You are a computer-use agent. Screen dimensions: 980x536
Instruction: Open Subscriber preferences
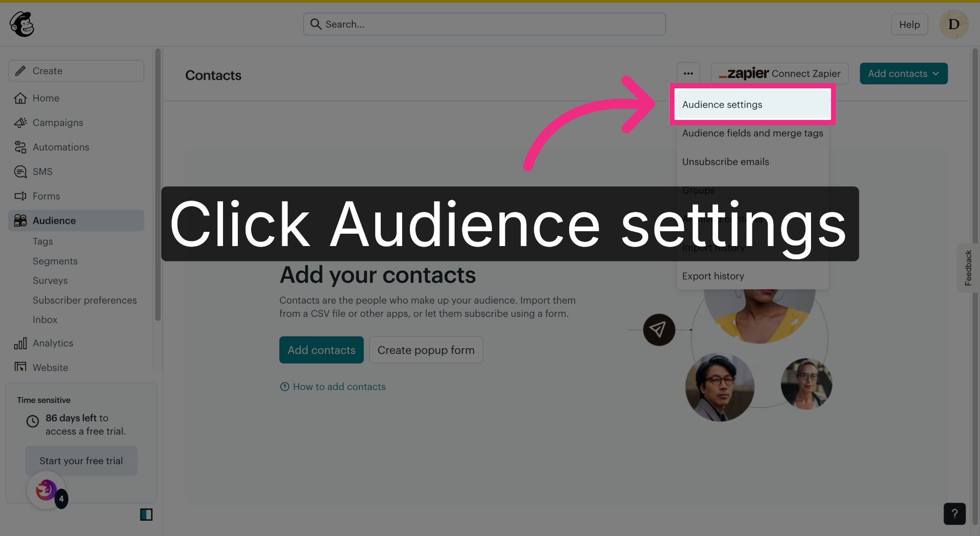(x=85, y=300)
